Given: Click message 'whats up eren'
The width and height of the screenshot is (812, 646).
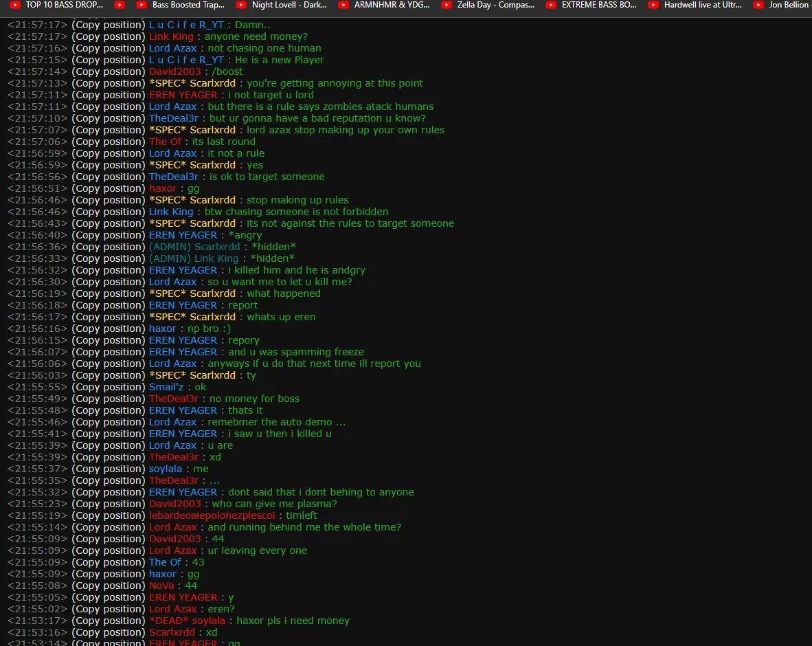Looking at the screenshot, I should [281, 317].
